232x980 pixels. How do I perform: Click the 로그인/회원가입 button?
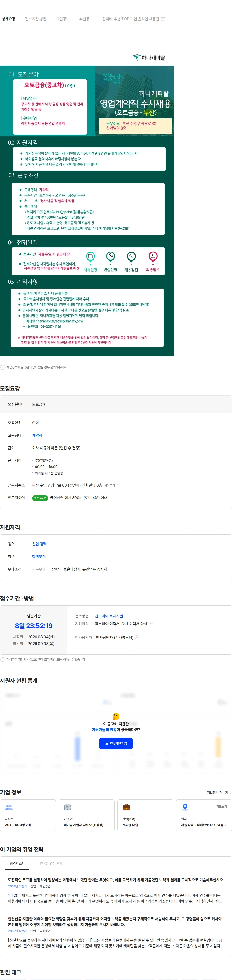116,743
